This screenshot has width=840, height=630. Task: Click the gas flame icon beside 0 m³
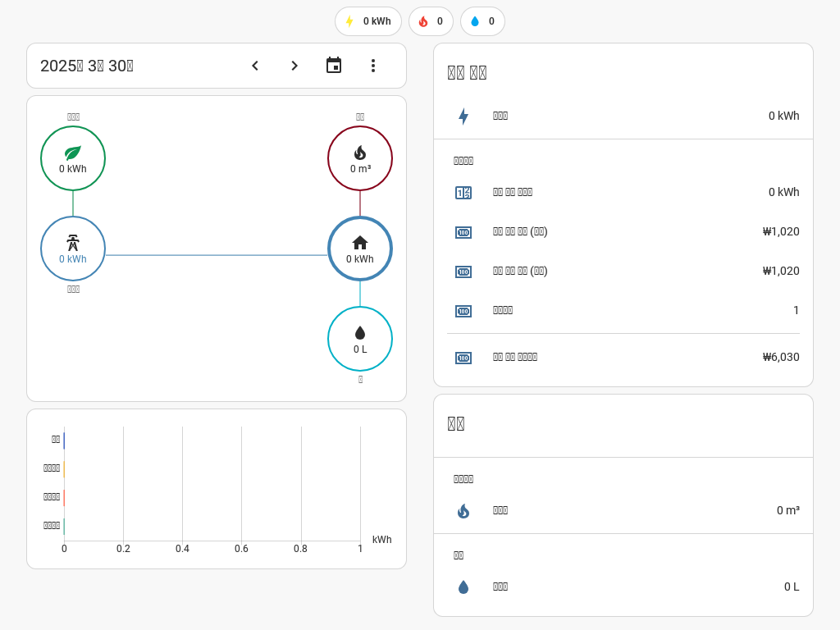(463, 511)
